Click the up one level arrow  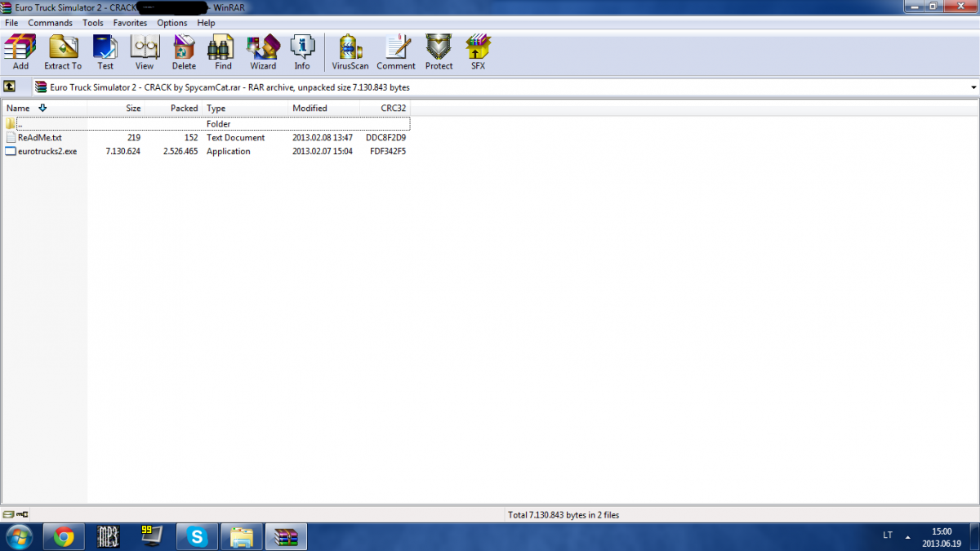point(10,87)
